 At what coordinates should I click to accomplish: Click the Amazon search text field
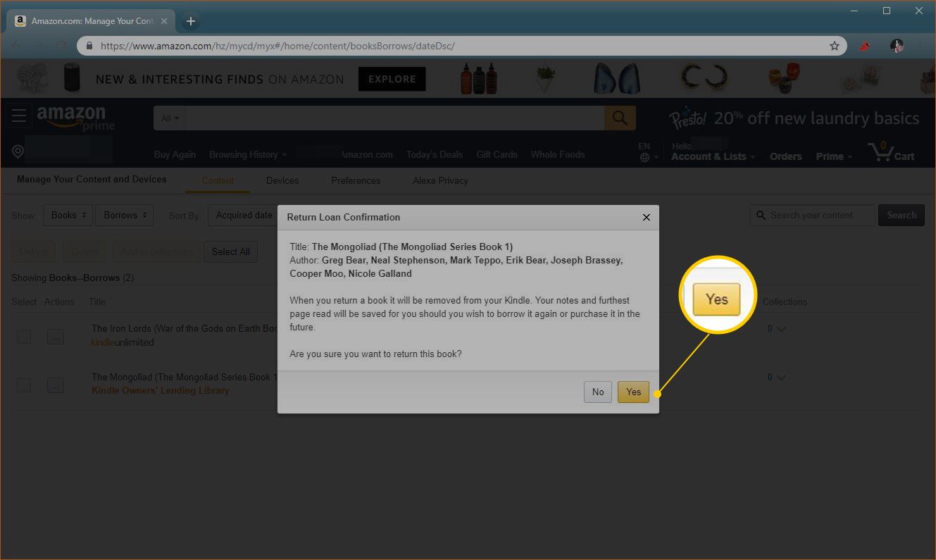click(395, 118)
